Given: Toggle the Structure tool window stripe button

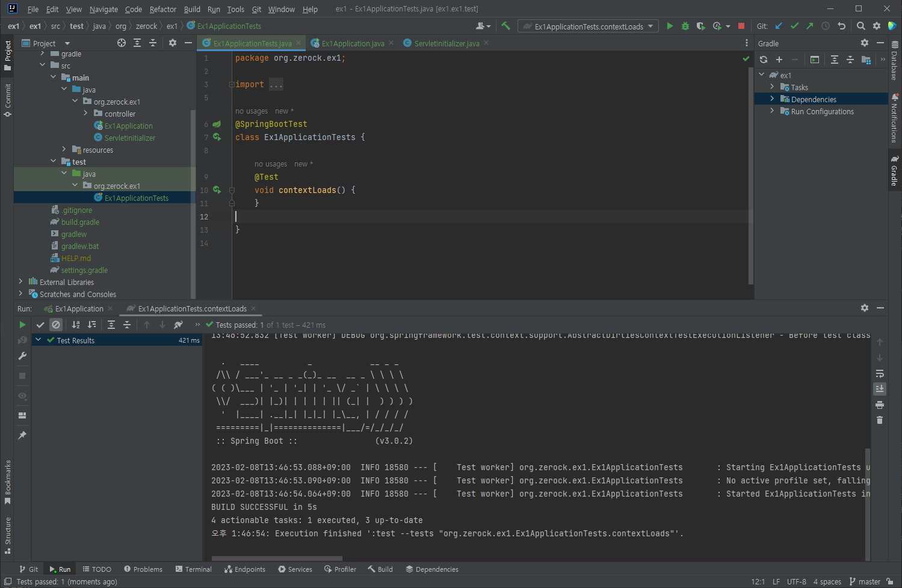Looking at the screenshot, I should tap(7, 535).
